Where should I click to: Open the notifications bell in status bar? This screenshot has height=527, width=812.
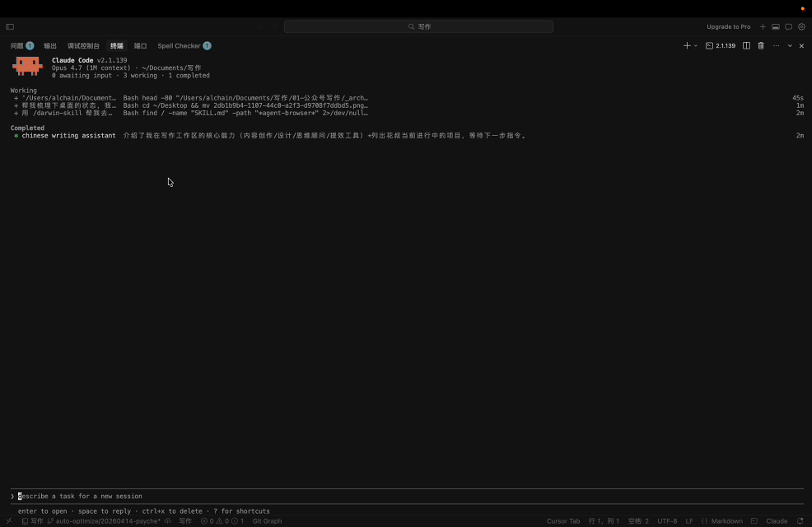click(800, 520)
